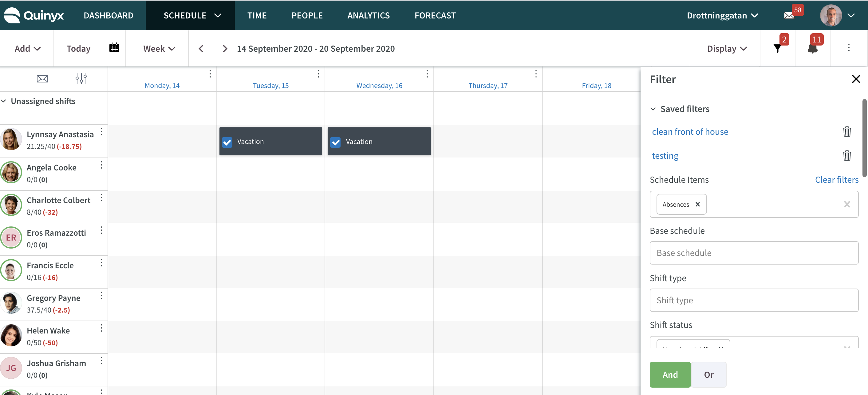This screenshot has width=868, height=395.
Task: Open Monday, 14 column options menu
Action: [210, 74]
